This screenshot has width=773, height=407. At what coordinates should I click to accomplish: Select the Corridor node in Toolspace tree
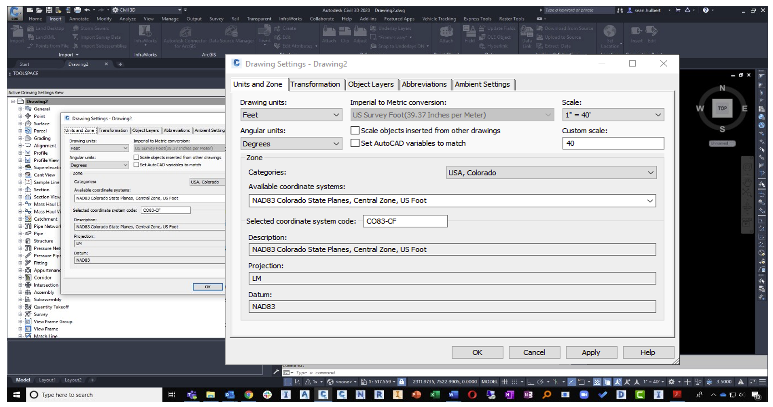tap(42, 277)
